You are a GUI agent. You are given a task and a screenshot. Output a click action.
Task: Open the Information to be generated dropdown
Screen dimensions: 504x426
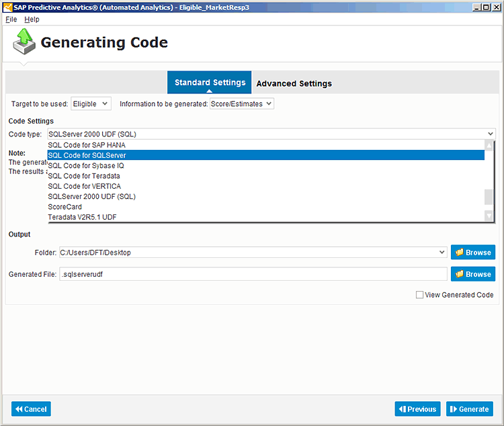click(242, 104)
